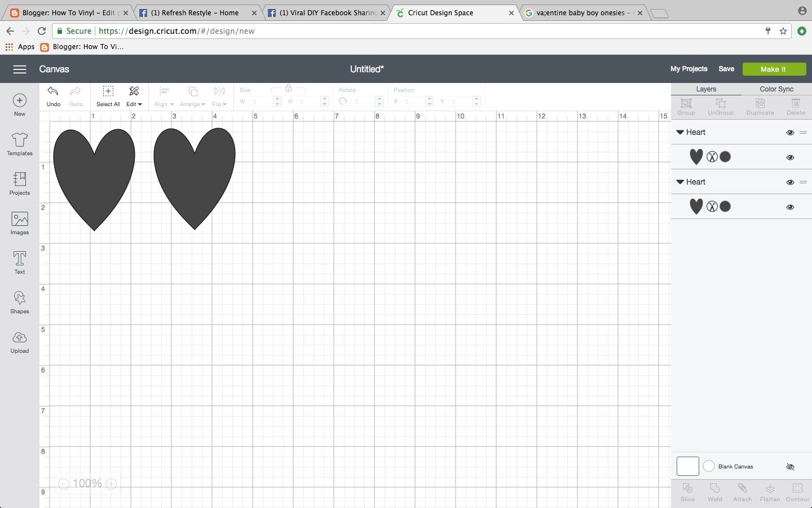Click the Duplicate icon
This screenshot has width=812, height=508.
[760, 103]
